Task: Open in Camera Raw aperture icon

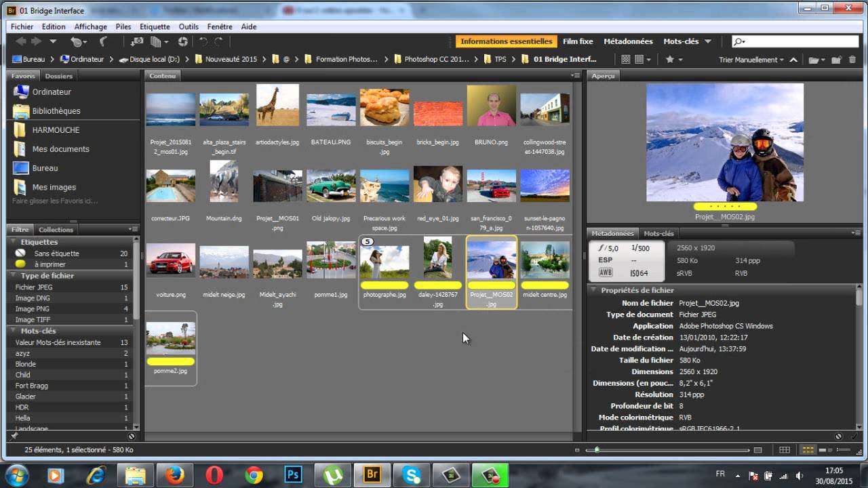Action: pyautogui.click(x=182, y=42)
